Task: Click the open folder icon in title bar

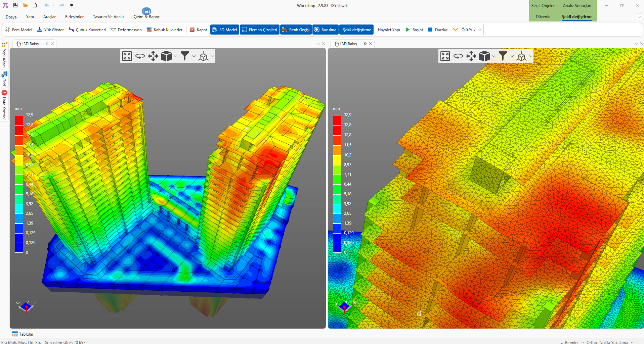Action: click(x=25, y=5)
